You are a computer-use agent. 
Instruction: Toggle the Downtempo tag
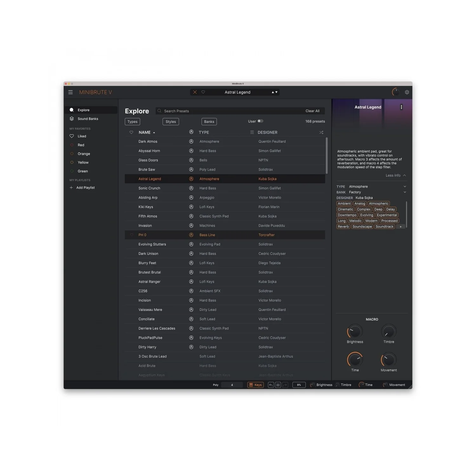[347, 215]
